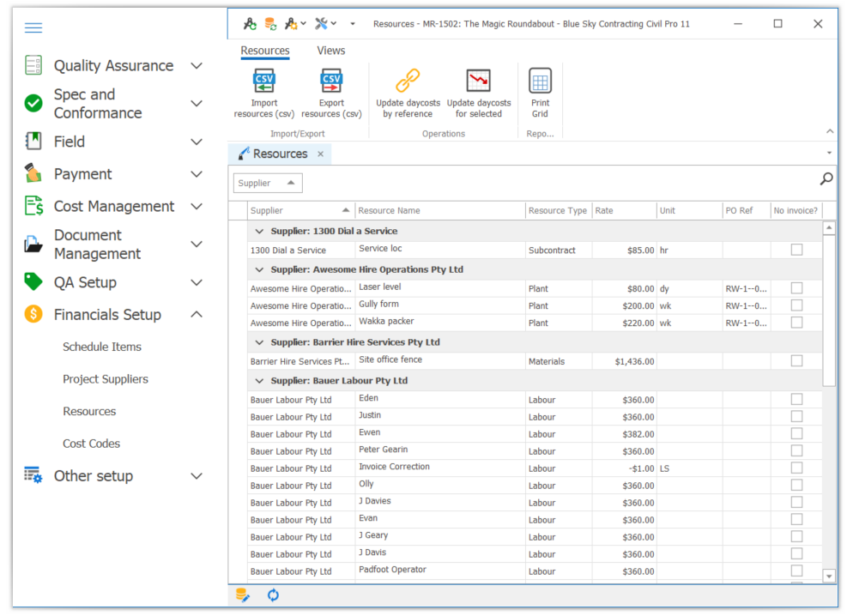Tick No invoice checkbox for Service loc
The width and height of the screenshot is (847, 616).
point(796,250)
